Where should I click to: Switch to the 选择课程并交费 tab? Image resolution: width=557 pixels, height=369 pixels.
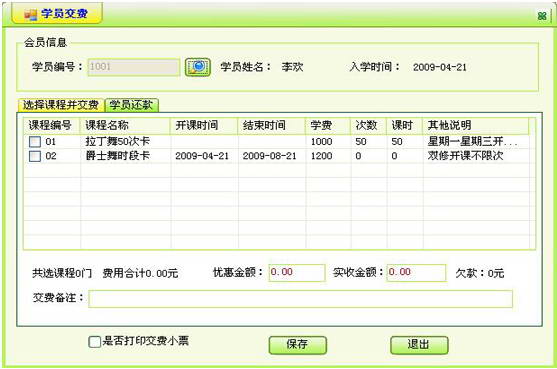[60, 105]
